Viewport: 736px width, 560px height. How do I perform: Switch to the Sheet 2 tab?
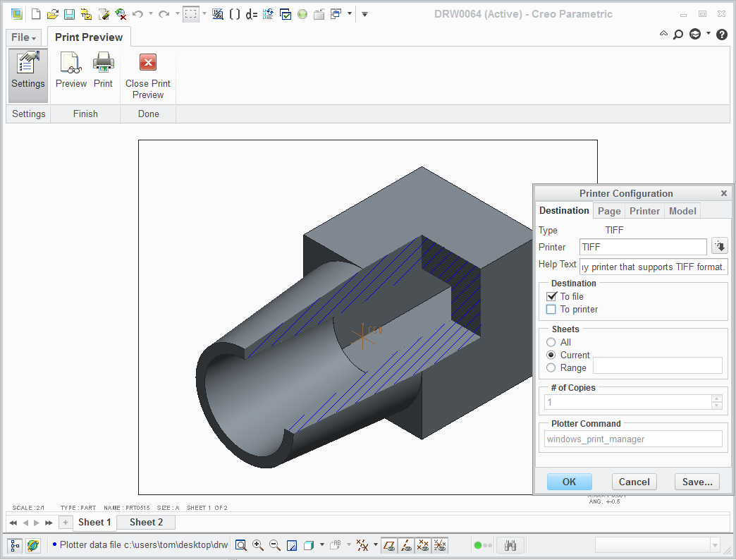coord(146,522)
